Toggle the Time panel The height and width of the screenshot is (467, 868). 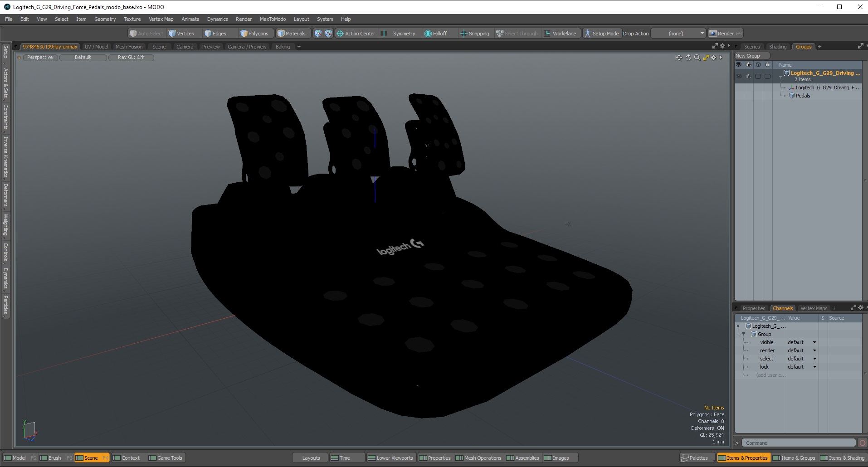click(x=347, y=458)
